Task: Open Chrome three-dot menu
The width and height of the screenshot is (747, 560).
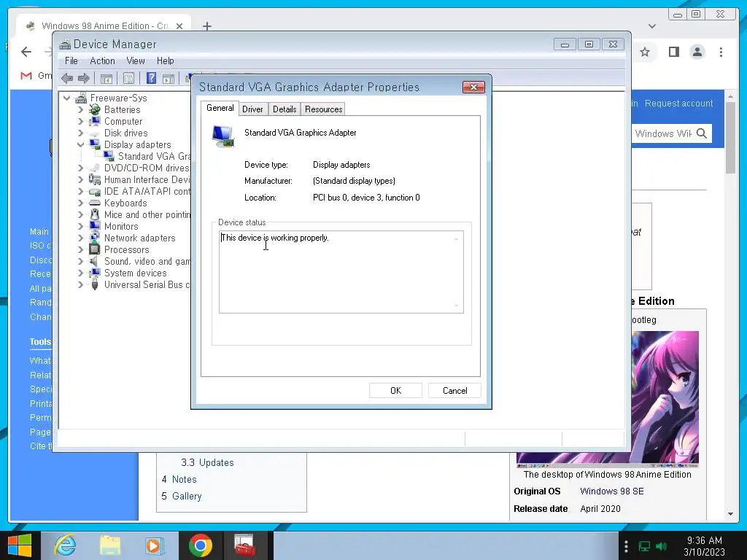Action: [721, 52]
